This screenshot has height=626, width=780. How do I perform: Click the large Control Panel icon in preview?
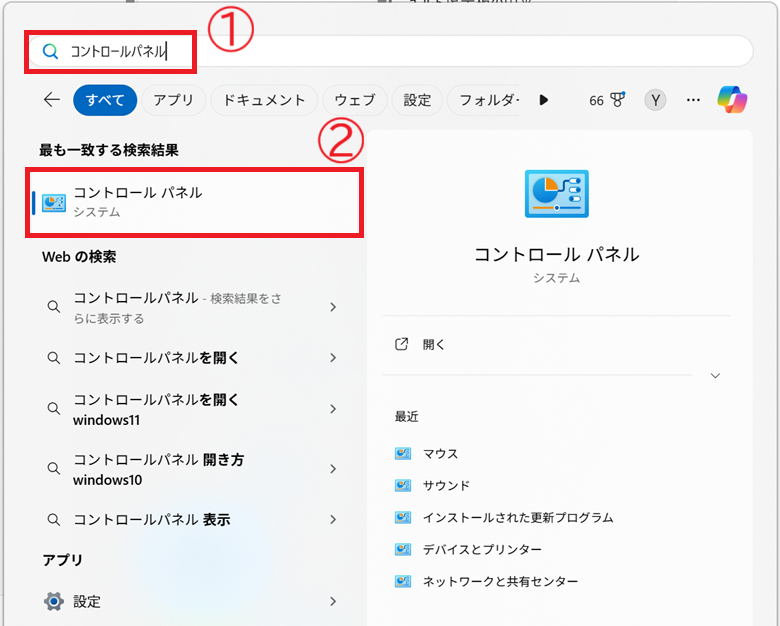pyautogui.click(x=557, y=194)
